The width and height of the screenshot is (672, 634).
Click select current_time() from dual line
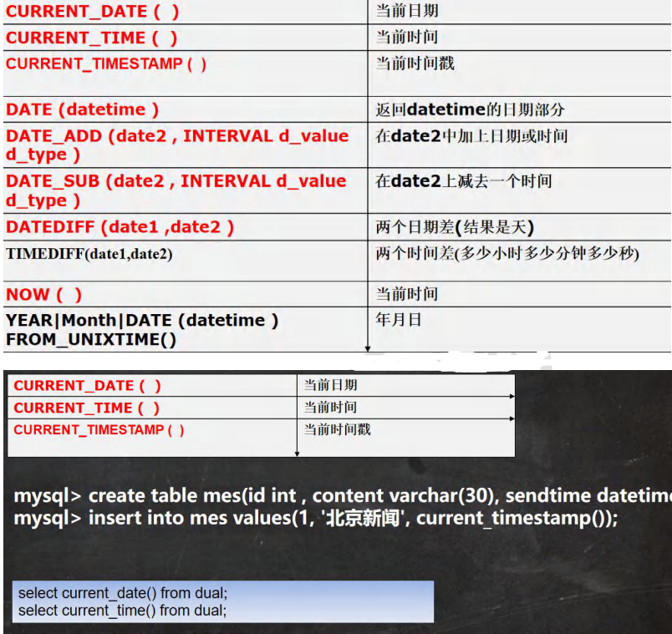pyautogui.click(x=123, y=611)
